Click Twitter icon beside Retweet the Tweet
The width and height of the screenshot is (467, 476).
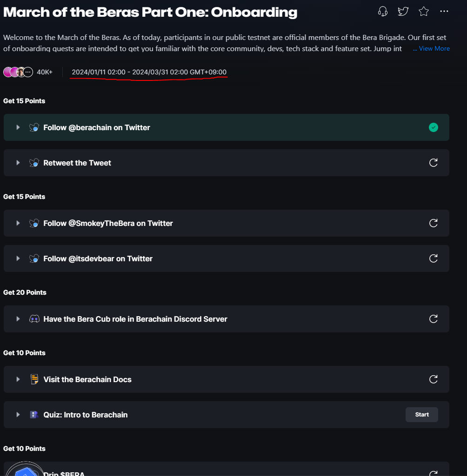pyautogui.click(x=34, y=163)
